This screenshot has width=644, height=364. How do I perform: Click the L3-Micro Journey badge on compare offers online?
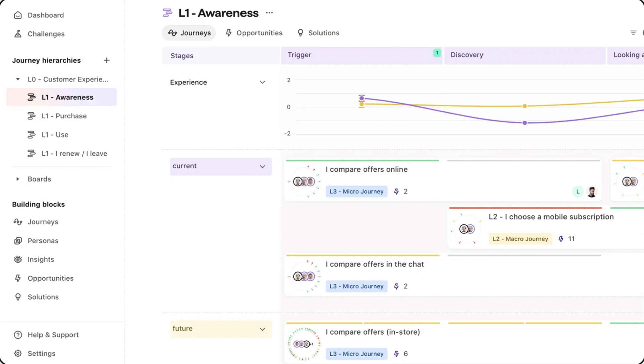(356, 191)
